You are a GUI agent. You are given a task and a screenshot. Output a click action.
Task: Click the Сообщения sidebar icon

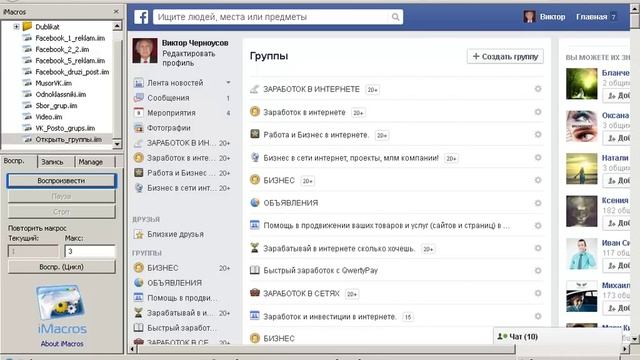coord(139,98)
